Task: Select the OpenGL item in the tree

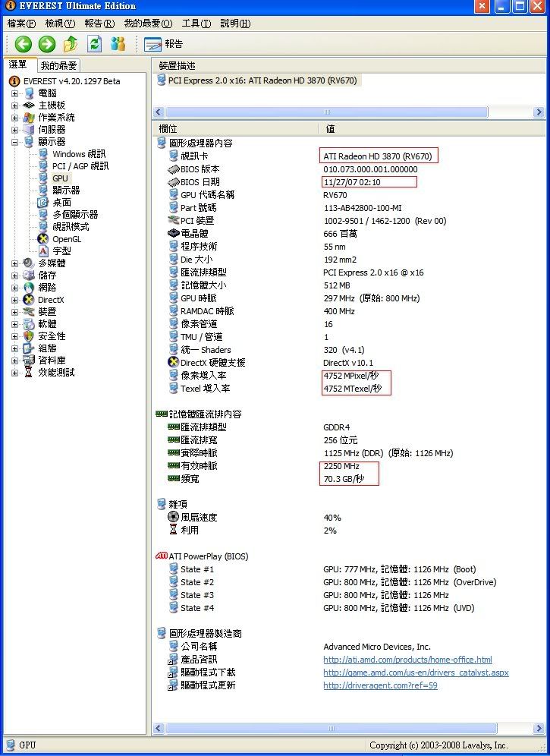Action: 66,238
